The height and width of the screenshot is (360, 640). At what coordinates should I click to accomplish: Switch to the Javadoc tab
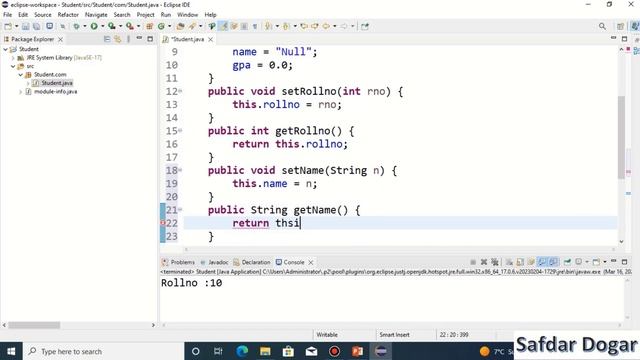tap(214, 262)
